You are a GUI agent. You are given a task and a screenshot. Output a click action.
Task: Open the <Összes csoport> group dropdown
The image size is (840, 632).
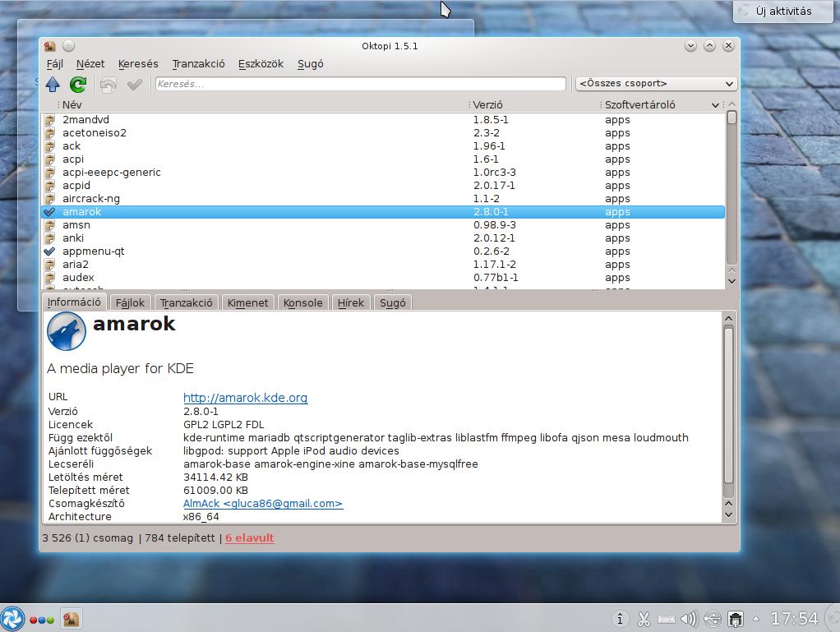[x=656, y=84]
